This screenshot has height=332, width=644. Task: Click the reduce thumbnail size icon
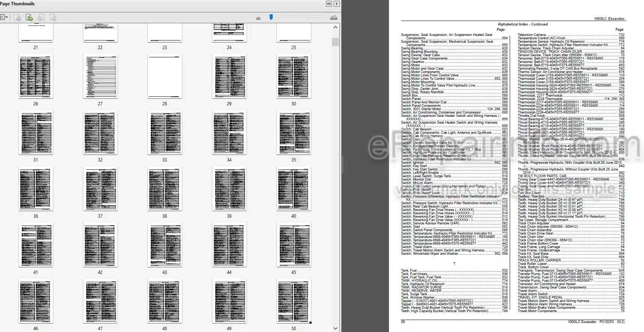coord(258,18)
